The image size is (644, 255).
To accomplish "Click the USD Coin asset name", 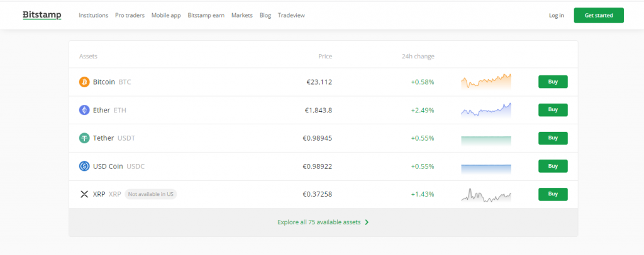I will click(x=108, y=166).
